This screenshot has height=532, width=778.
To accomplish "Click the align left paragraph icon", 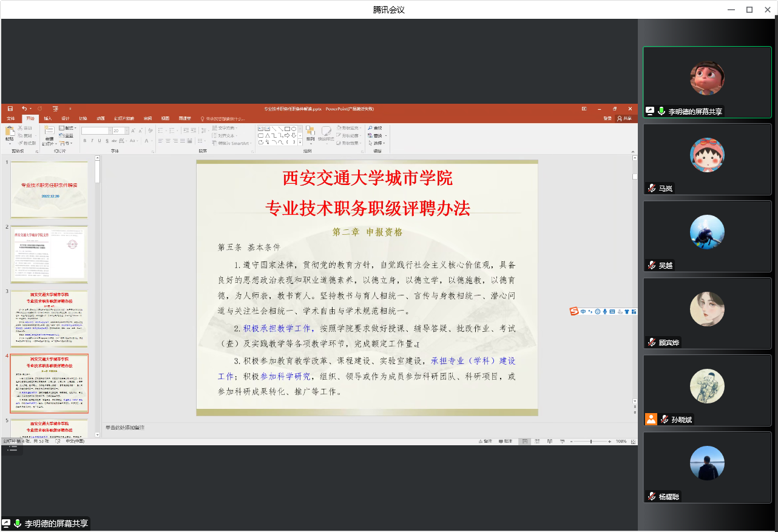I will pos(160,141).
